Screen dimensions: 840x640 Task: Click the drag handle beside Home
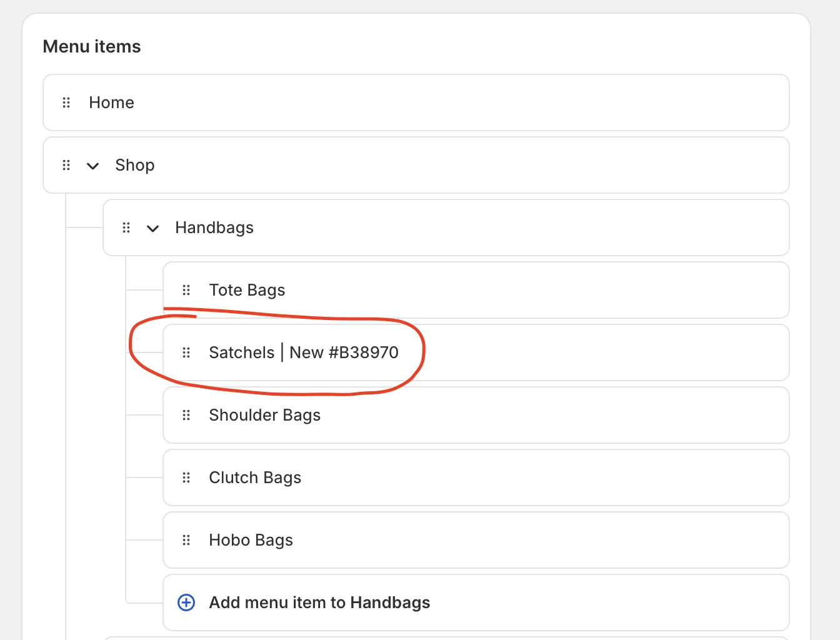point(66,102)
